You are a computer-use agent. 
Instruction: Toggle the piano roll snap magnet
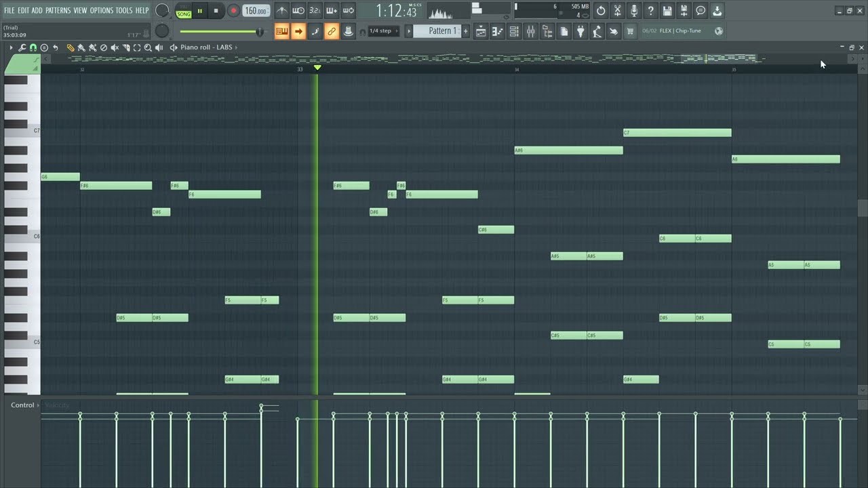[33, 47]
